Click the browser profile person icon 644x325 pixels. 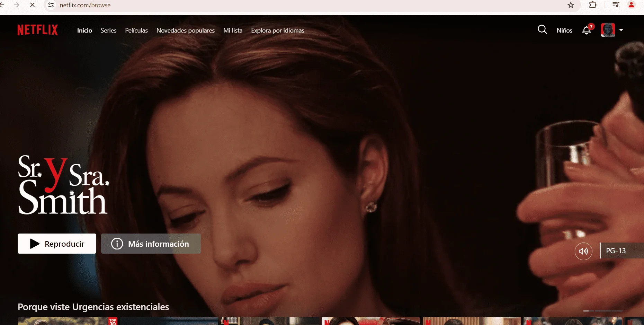631,5
